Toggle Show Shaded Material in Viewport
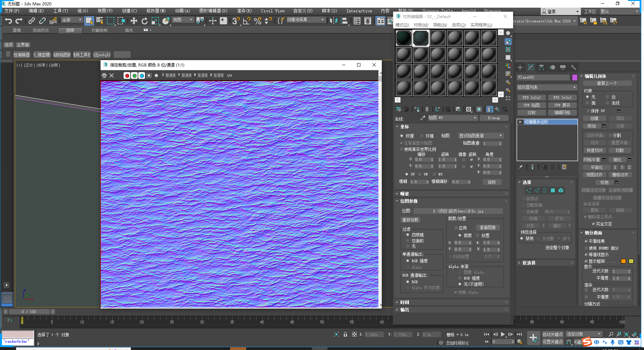The width and height of the screenshot is (644, 350). coord(479,109)
